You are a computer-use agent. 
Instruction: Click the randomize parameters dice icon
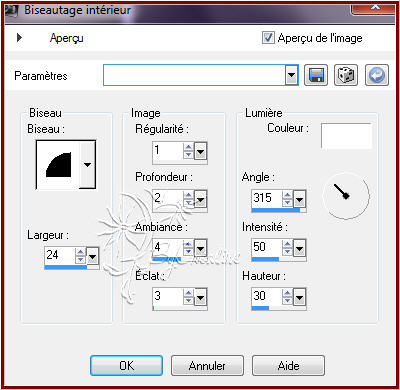(x=346, y=75)
